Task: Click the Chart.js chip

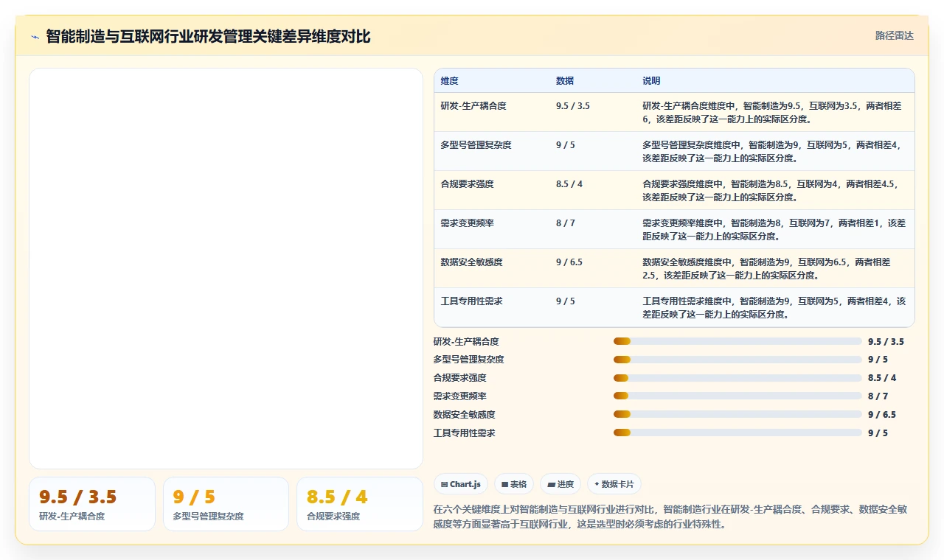Action: pos(461,484)
